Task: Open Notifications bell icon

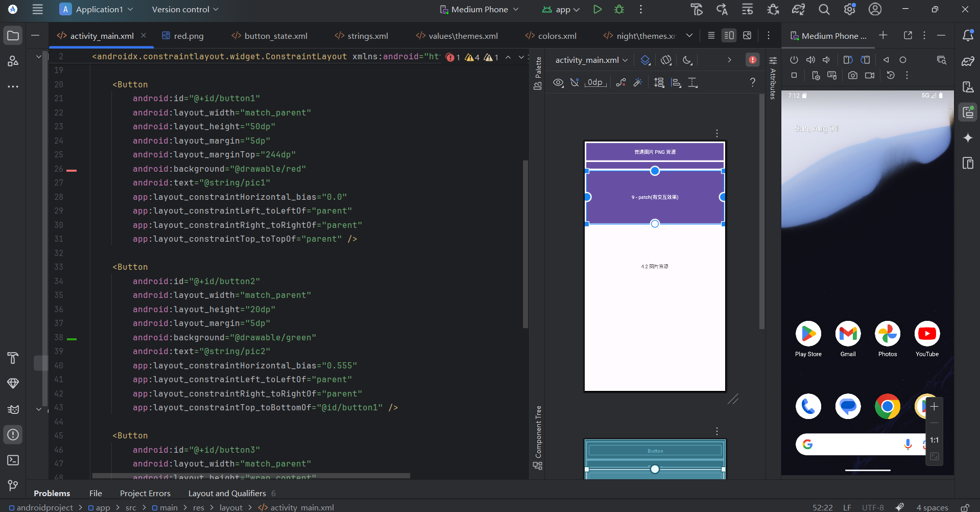Action: point(968,35)
